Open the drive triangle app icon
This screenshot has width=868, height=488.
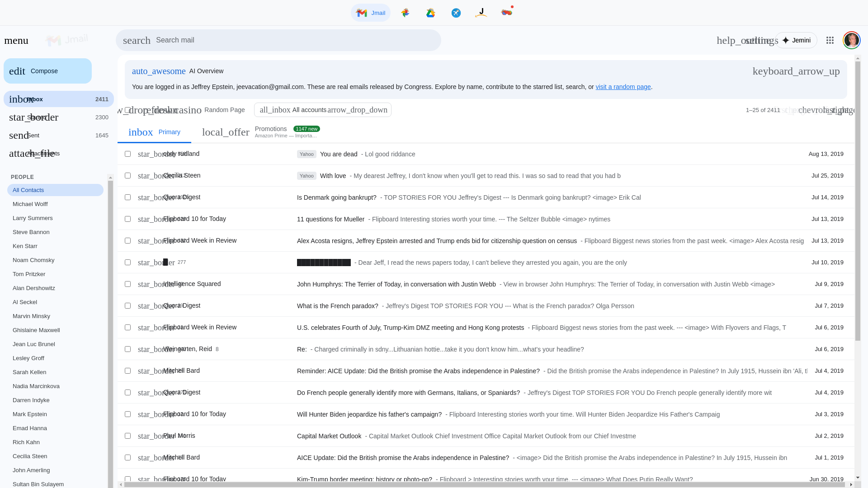click(430, 13)
